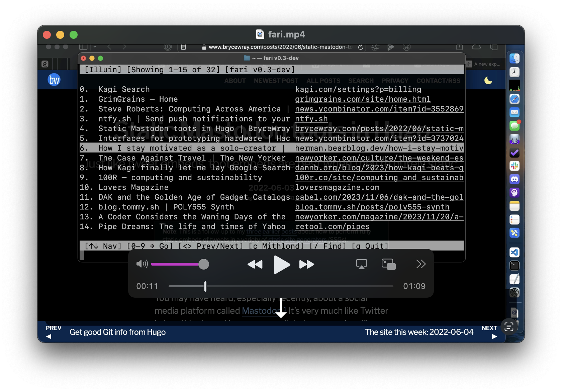
Task: Go to NEXT post 'The site this week'
Action: click(x=431, y=332)
